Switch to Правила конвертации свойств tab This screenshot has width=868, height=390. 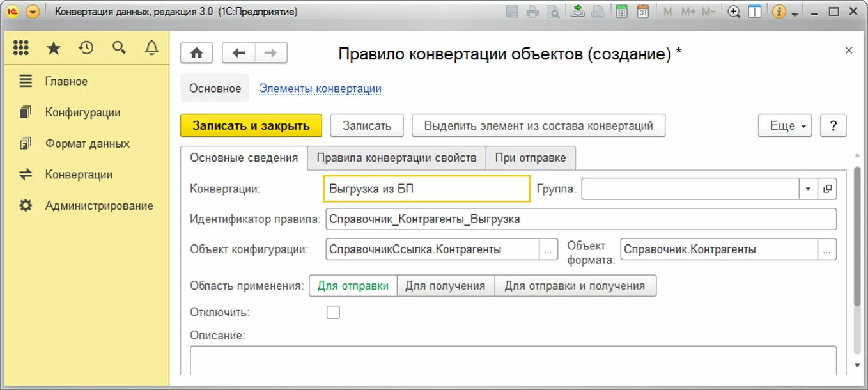click(x=396, y=158)
